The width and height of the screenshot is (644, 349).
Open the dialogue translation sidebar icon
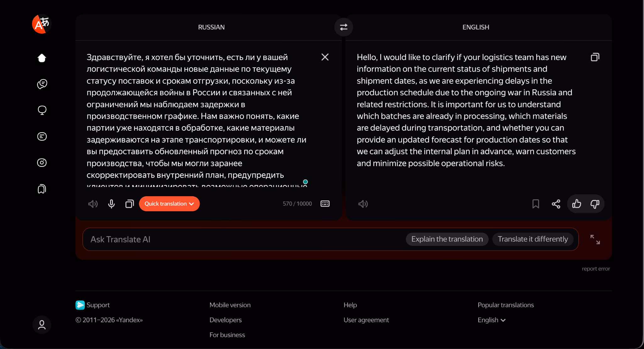click(x=42, y=84)
